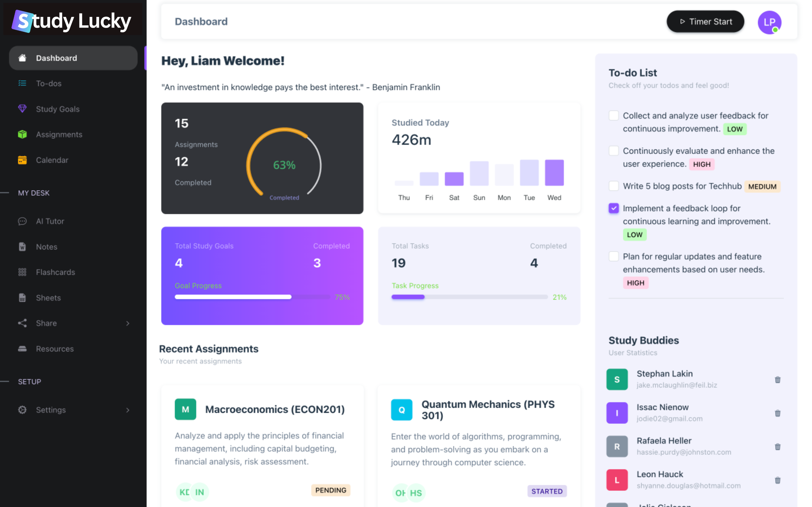This screenshot has width=812, height=507.
Task: Launch the AI Tutor
Action: tap(50, 221)
